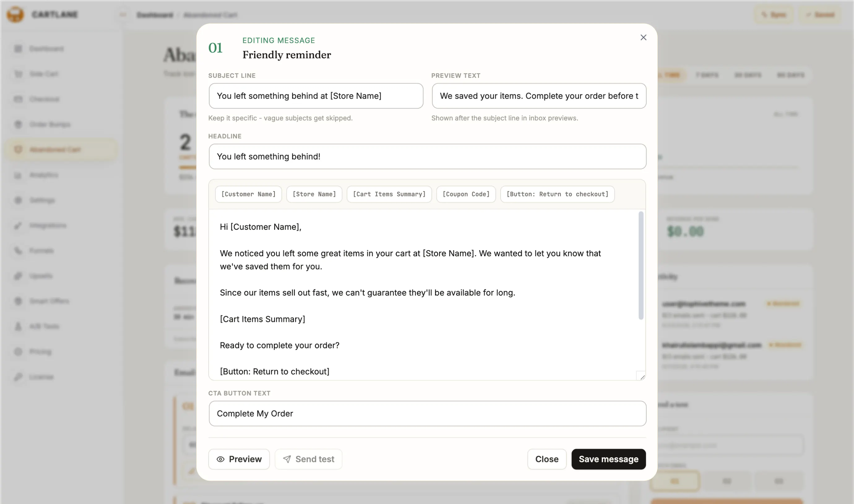Click the Dashboard icon in background sidebar
The height and width of the screenshot is (504, 854).
18,49
